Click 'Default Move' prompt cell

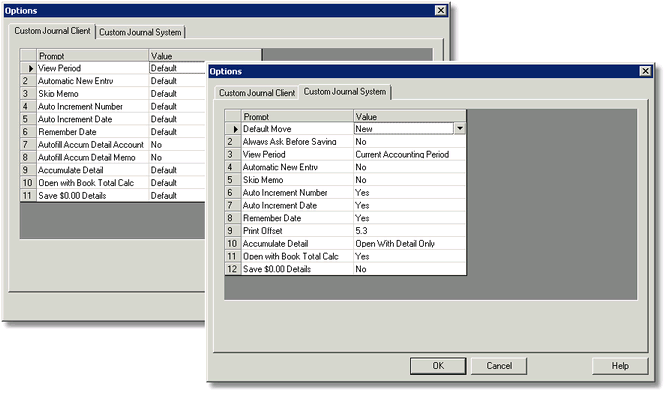(297, 129)
